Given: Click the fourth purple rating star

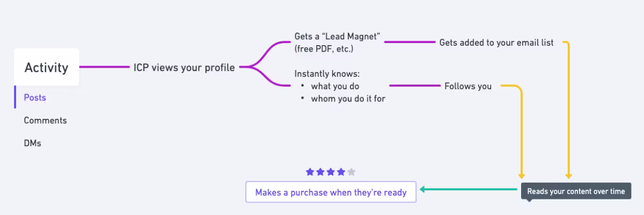Looking at the screenshot, I should 341,172.
